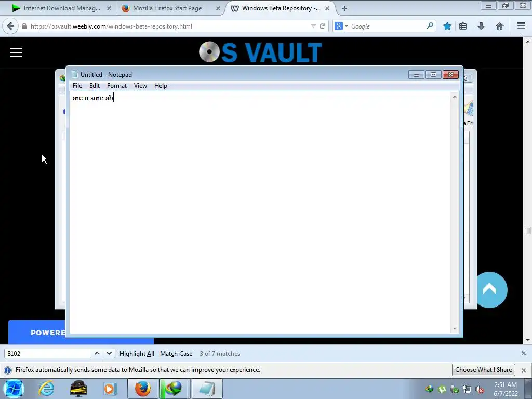Click the find bar text field with 8102
The image size is (532, 399).
[47, 353]
